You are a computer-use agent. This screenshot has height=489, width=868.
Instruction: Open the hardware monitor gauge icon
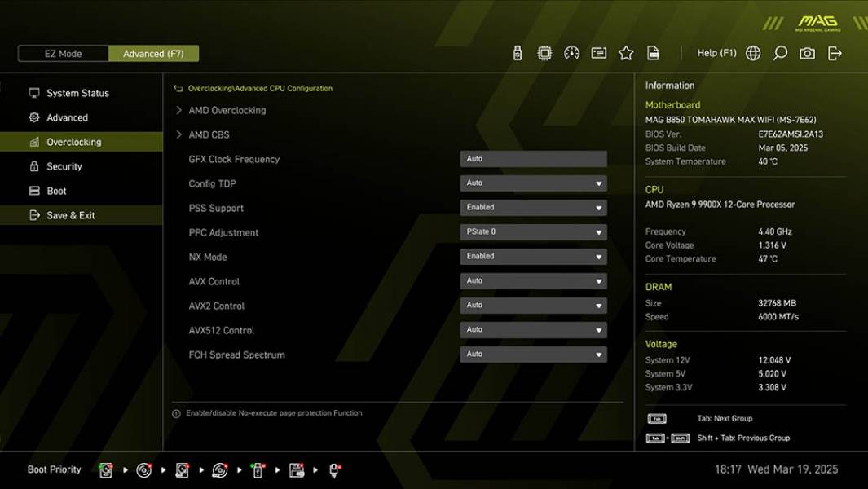pyautogui.click(x=571, y=53)
